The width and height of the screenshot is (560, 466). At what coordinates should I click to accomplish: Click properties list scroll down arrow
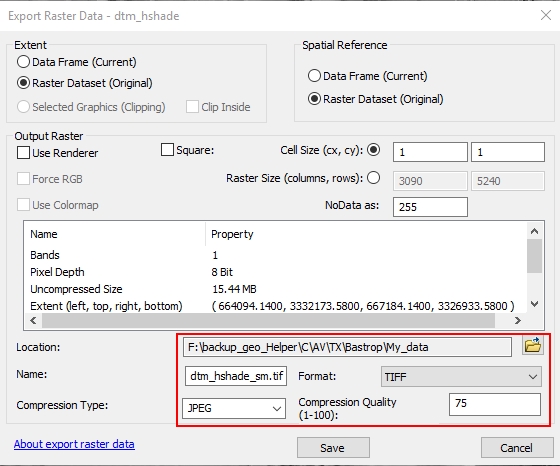pyautogui.click(x=534, y=304)
